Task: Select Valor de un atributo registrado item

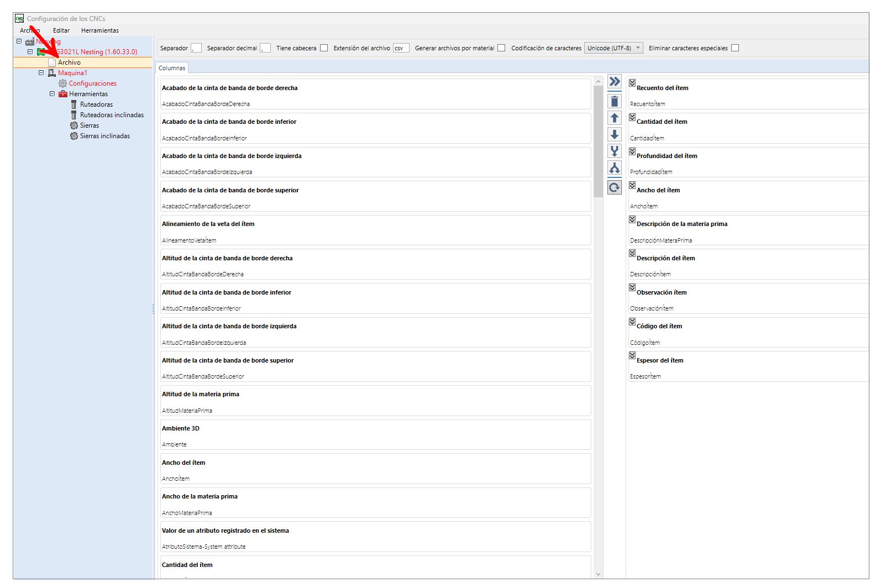Action: coord(375,537)
